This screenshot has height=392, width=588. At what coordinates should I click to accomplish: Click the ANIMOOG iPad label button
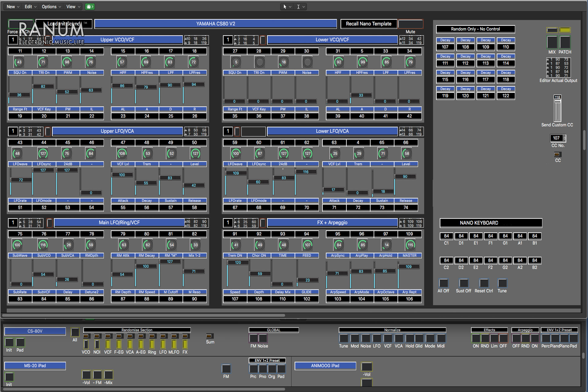[x=325, y=366]
